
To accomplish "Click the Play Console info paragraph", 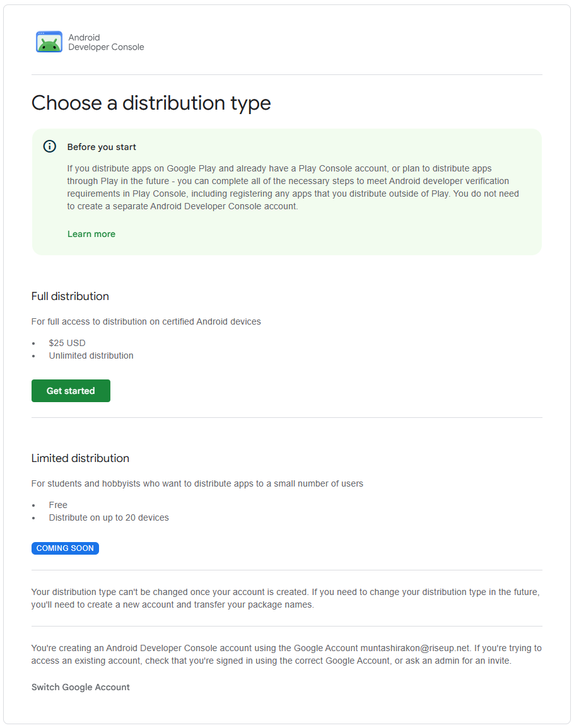I will 293,187.
